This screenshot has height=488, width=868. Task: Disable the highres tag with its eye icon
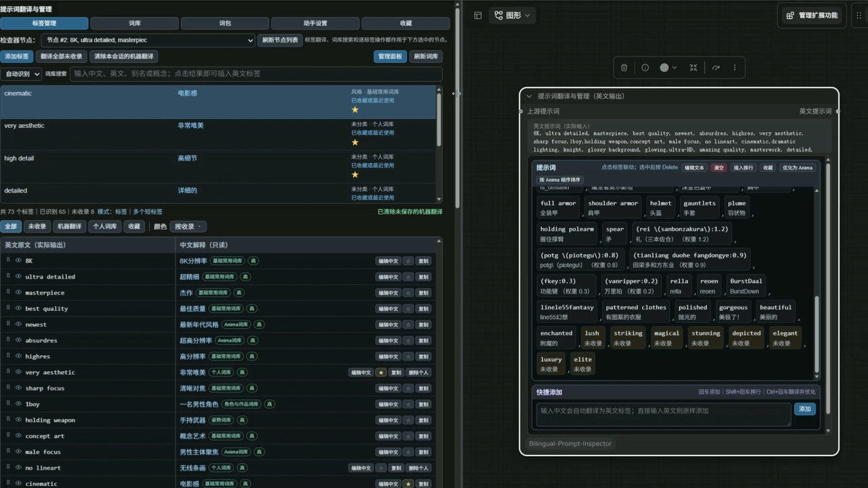(x=18, y=356)
